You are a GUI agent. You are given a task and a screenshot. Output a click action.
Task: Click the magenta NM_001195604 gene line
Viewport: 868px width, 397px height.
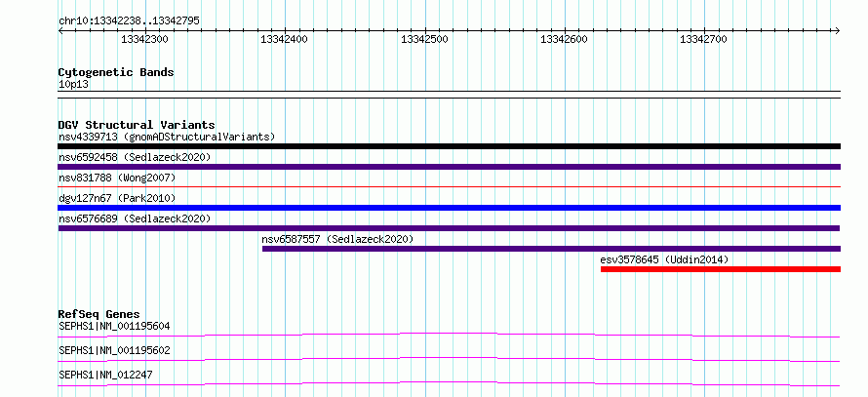coord(449,335)
